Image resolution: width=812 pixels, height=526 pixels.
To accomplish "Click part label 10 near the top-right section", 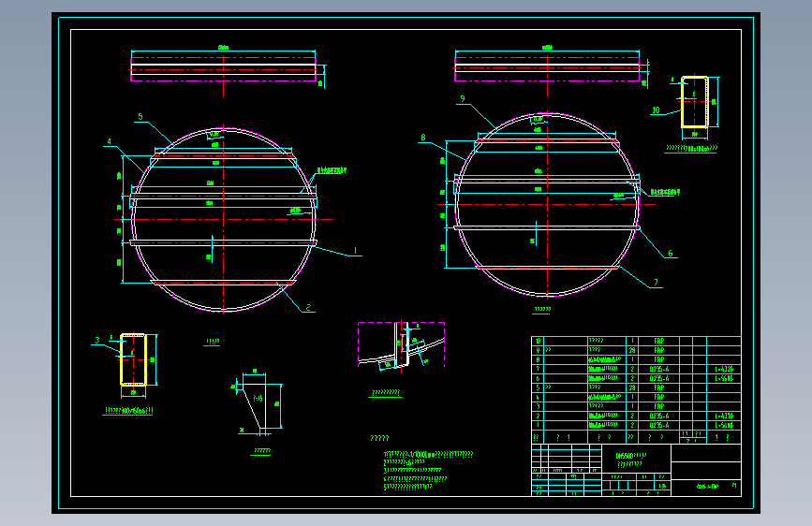I will (x=656, y=110).
